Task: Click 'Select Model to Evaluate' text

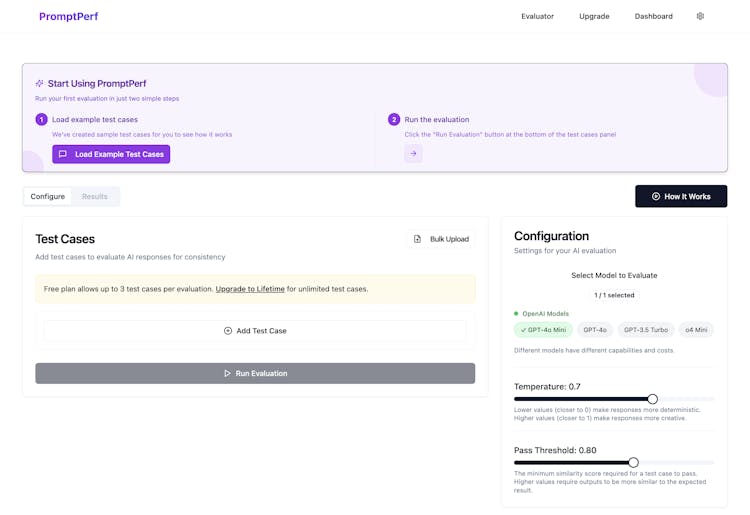Action: [x=614, y=275]
